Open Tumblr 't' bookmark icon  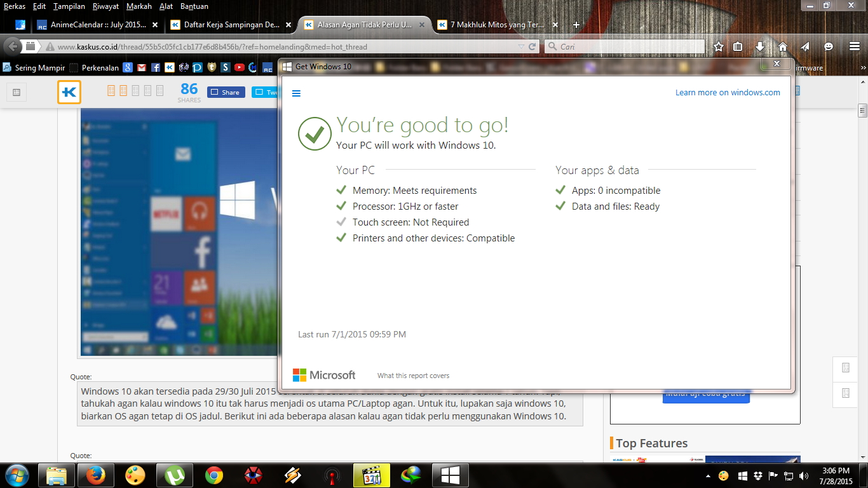pos(212,67)
